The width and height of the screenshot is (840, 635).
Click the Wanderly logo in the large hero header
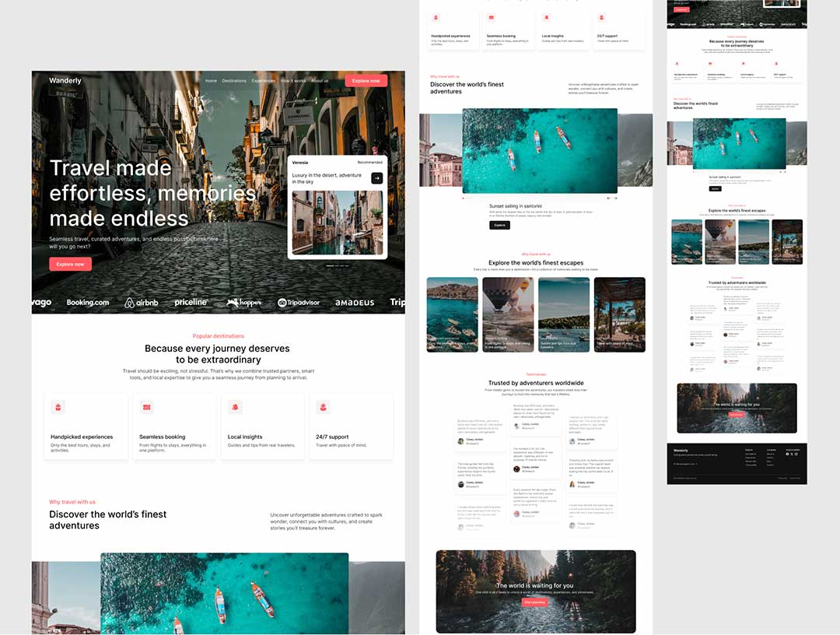(x=65, y=81)
